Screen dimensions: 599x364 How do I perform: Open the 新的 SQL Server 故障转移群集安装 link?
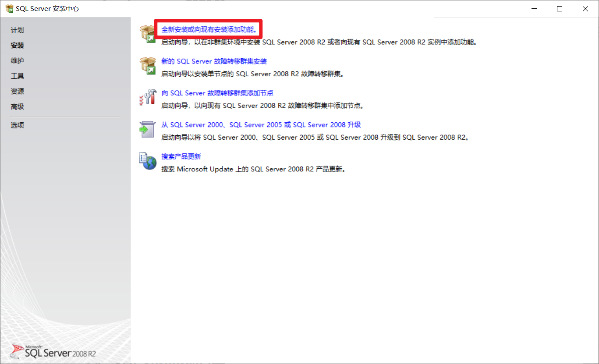[214, 61]
